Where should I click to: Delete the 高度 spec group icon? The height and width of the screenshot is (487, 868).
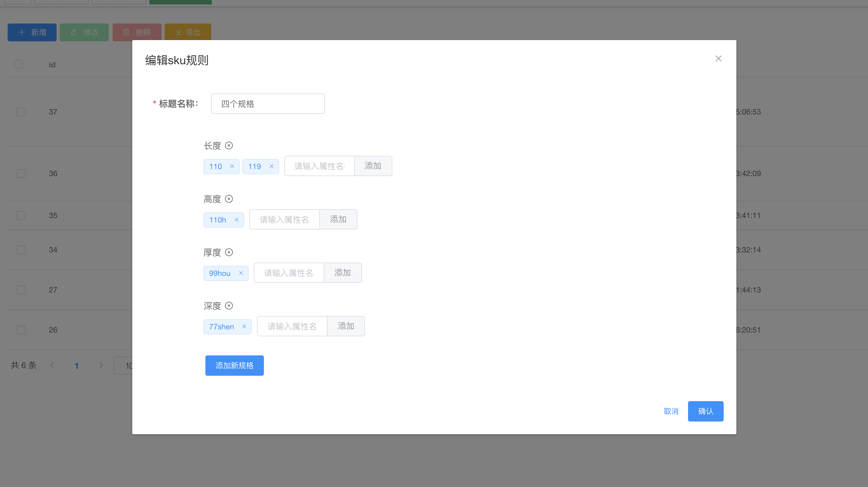coord(229,199)
